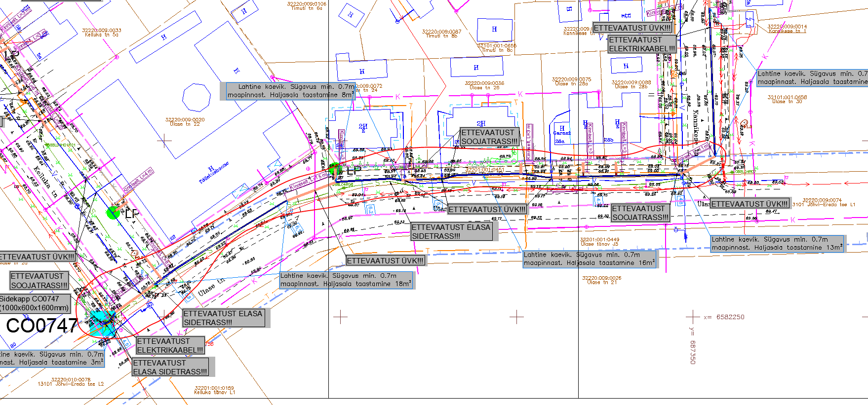Image resolution: width=868 pixels, height=405 pixels.
Task: Click cadastral label '32220:009:0014 Kannikese tn 1'
Action: 787,29
